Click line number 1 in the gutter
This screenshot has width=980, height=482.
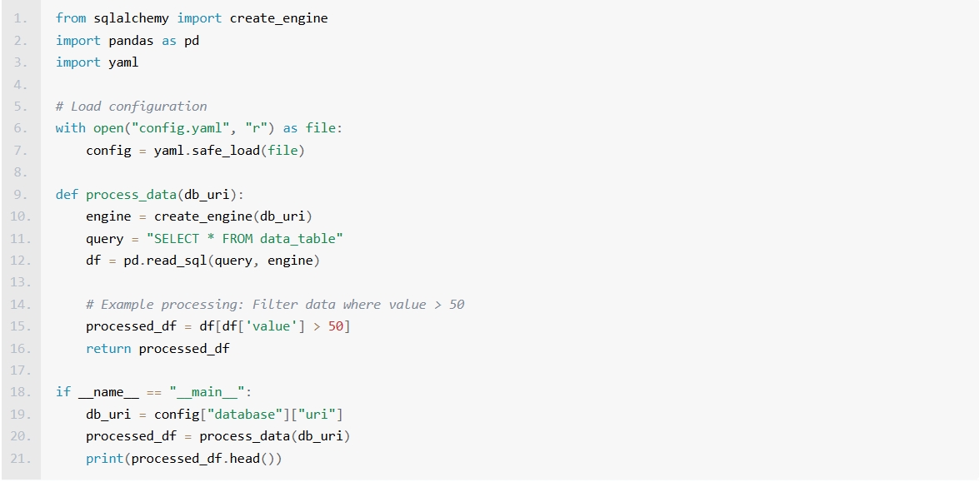[21, 18]
